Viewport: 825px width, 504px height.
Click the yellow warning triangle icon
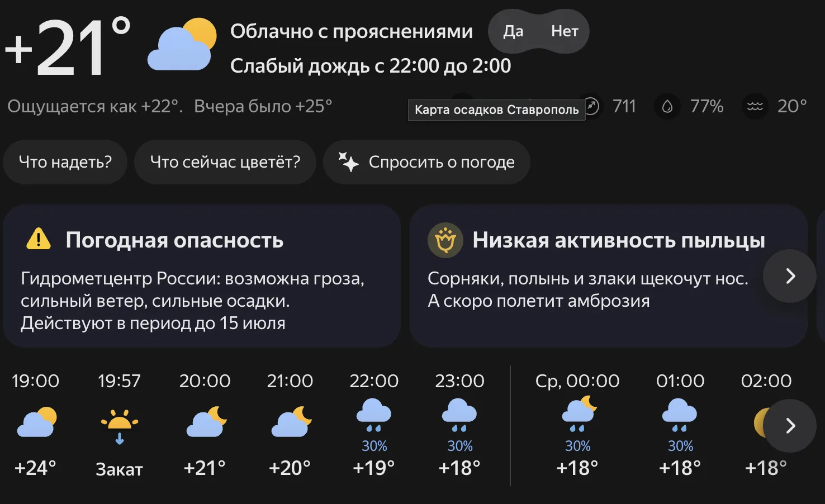point(39,239)
